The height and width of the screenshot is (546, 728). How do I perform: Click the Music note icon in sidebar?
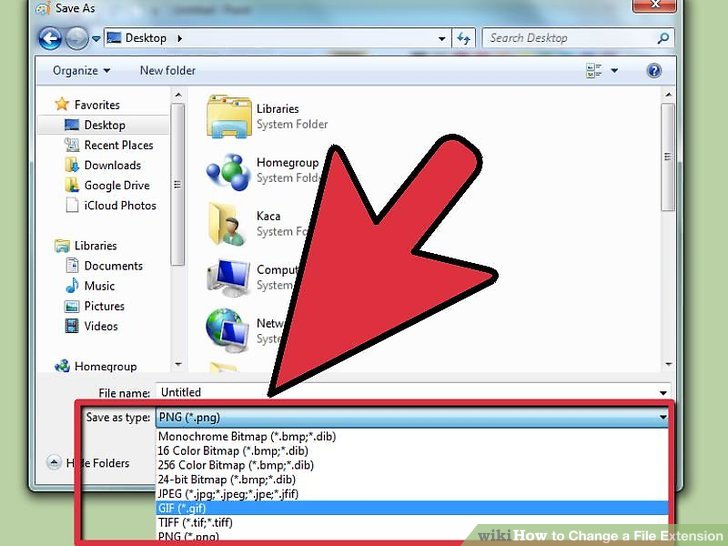coord(72,286)
